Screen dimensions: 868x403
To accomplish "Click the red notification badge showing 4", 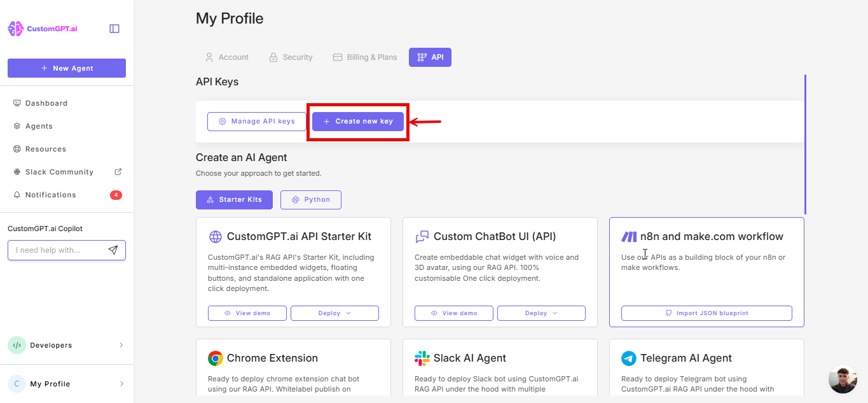I will pos(116,195).
